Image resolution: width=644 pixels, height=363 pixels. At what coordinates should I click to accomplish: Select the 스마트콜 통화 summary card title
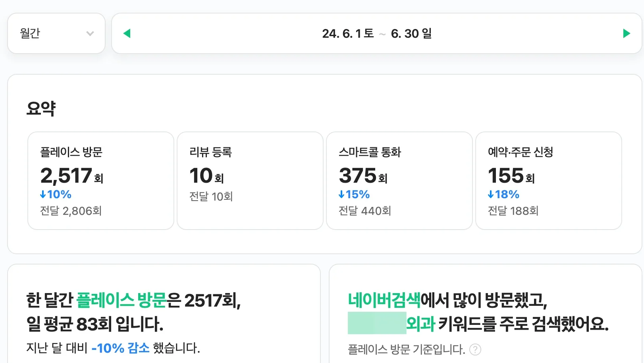(x=370, y=152)
